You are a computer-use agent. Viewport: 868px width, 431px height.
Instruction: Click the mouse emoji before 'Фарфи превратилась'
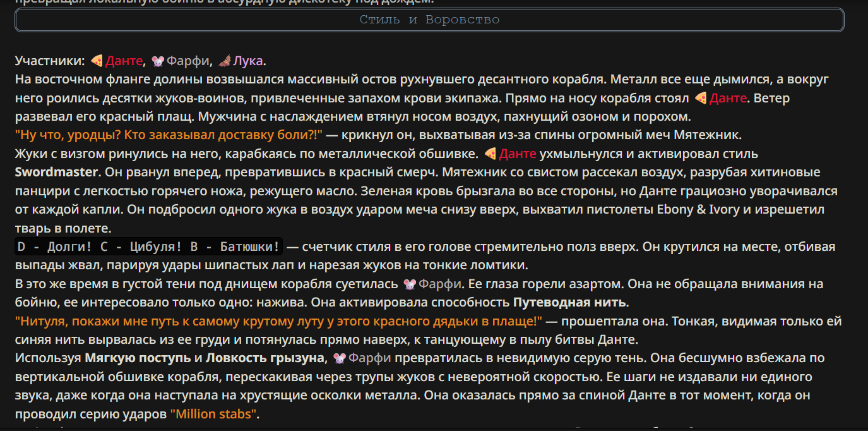coord(340,358)
